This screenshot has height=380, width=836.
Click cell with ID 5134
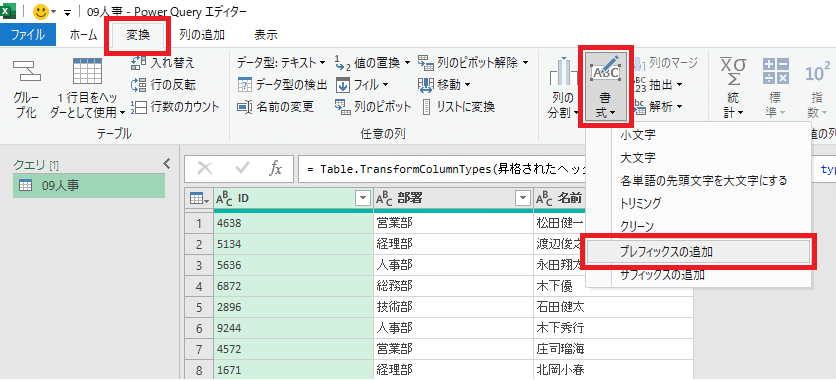(x=293, y=245)
